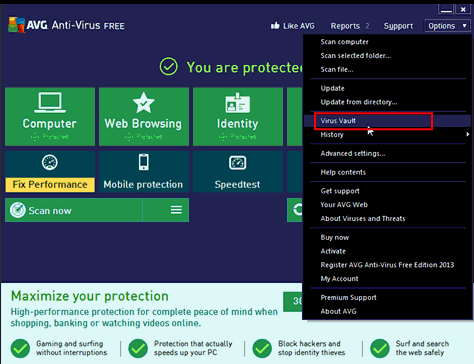Click the You are protected status text
The image size is (474, 364).
(245, 68)
